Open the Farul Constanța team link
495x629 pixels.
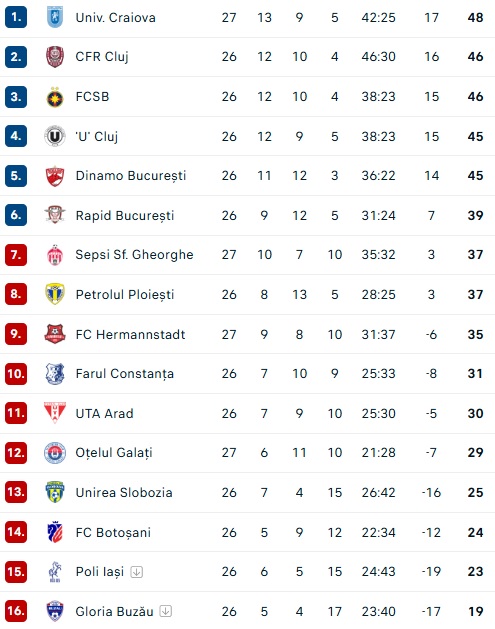(x=125, y=374)
